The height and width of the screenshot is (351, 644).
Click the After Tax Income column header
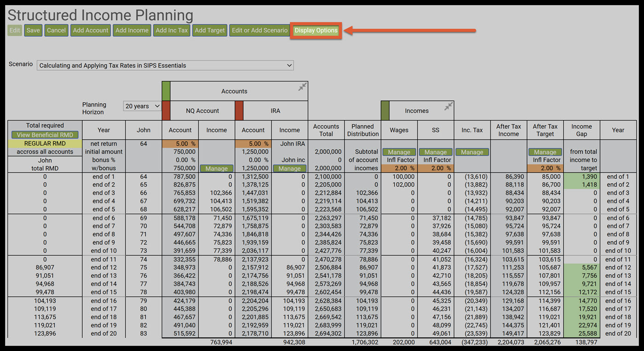[x=509, y=130]
